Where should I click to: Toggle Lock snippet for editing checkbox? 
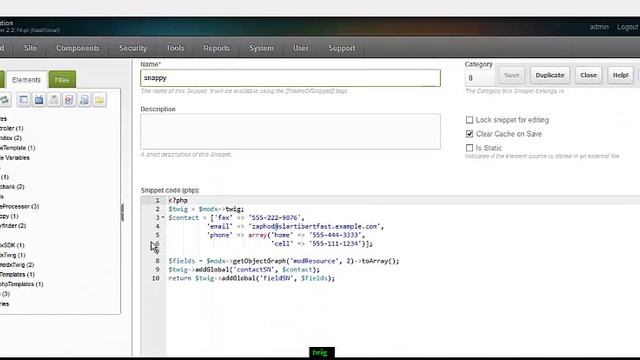click(x=469, y=120)
